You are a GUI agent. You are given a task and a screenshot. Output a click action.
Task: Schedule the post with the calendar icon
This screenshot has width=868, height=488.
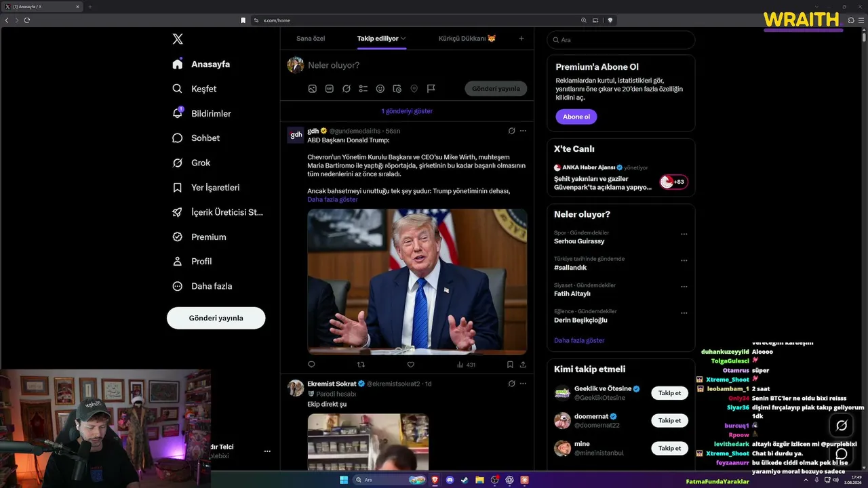397,89
